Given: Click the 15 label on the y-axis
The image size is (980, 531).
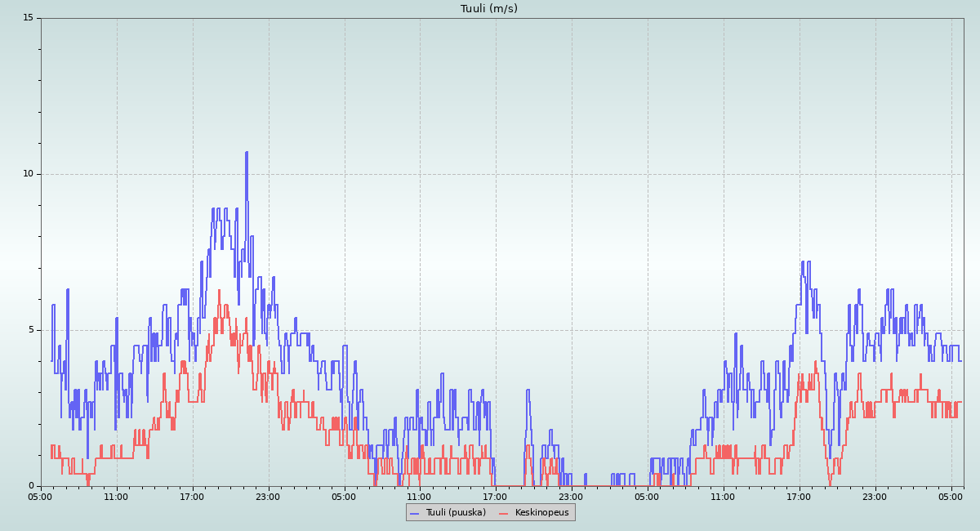Looking at the screenshot, I should pos(28,18).
